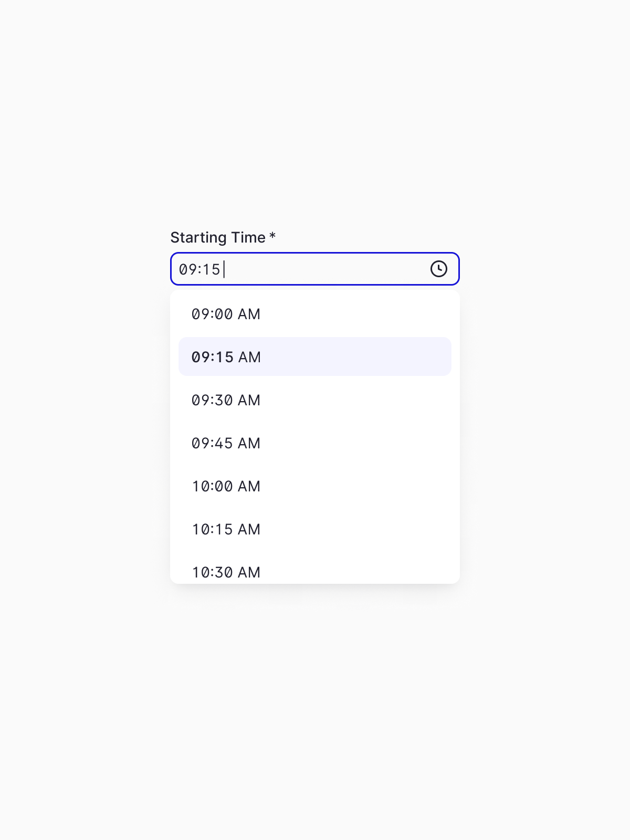Click blank page area above Starting Time label
Screen dimensions: 630x840
315,131
